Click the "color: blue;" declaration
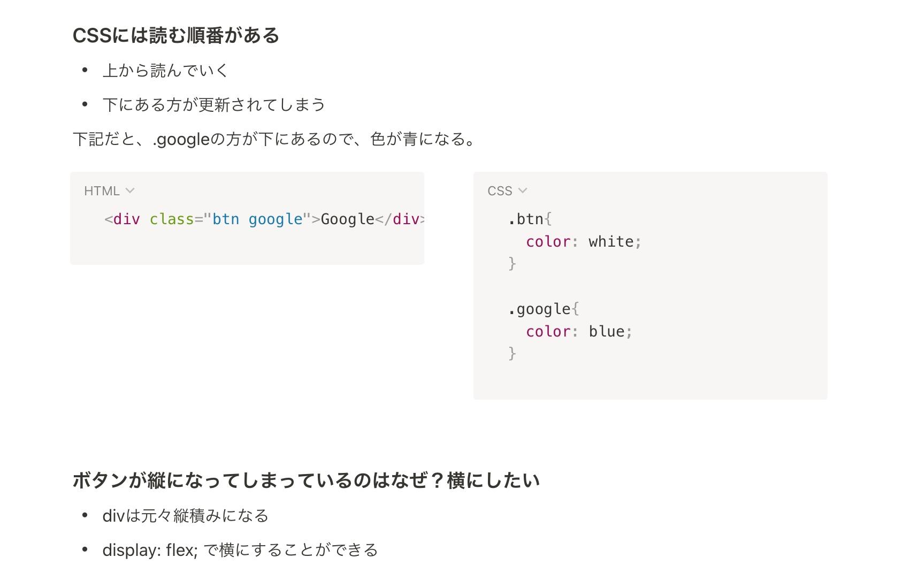 (579, 332)
